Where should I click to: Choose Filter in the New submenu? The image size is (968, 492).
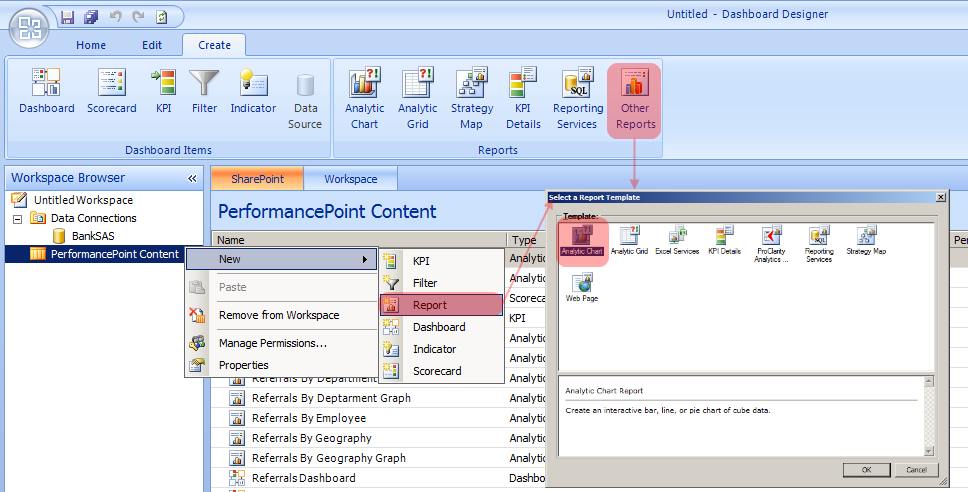click(x=441, y=283)
